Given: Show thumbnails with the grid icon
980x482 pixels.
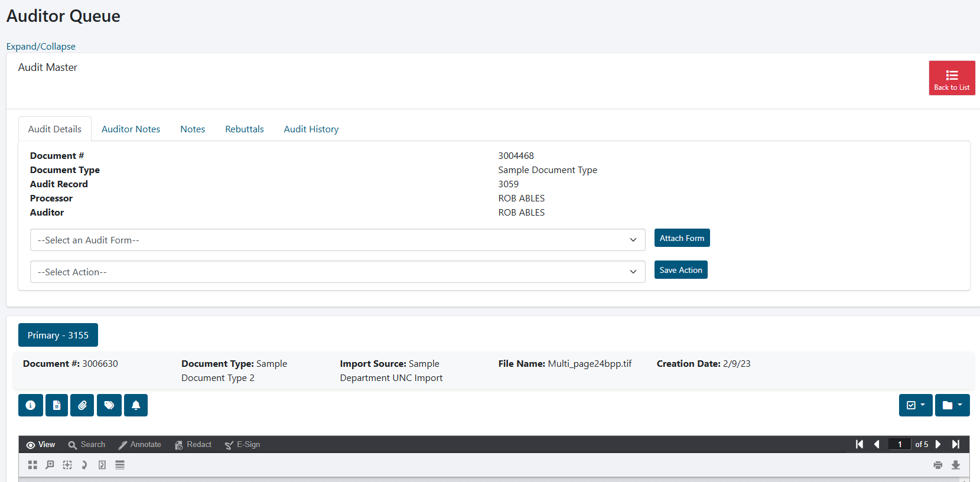Looking at the screenshot, I should click(32, 465).
